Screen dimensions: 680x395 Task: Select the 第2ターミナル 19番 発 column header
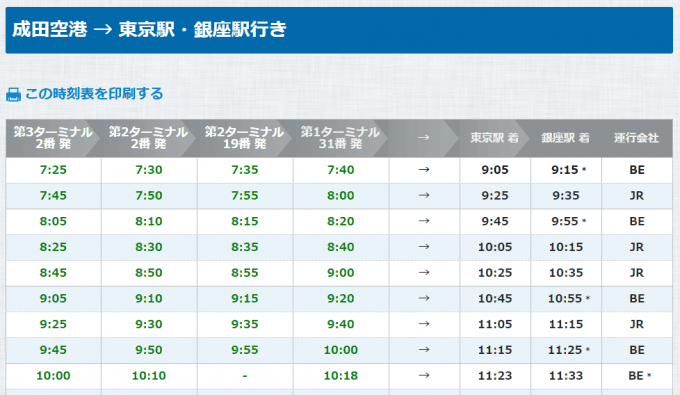(x=245, y=138)
